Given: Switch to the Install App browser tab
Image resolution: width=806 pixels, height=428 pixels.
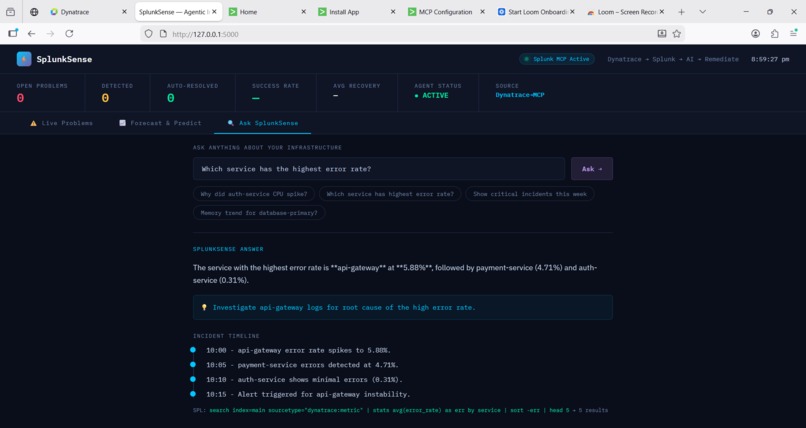Looking at the screenshot, I should click(x=357, y=12).
